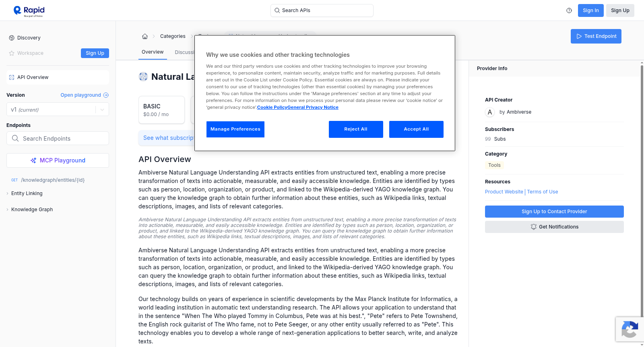Click the Natural Language API logo icon
The width and height of the screenshot is (644, 347).
coord(143,77)
